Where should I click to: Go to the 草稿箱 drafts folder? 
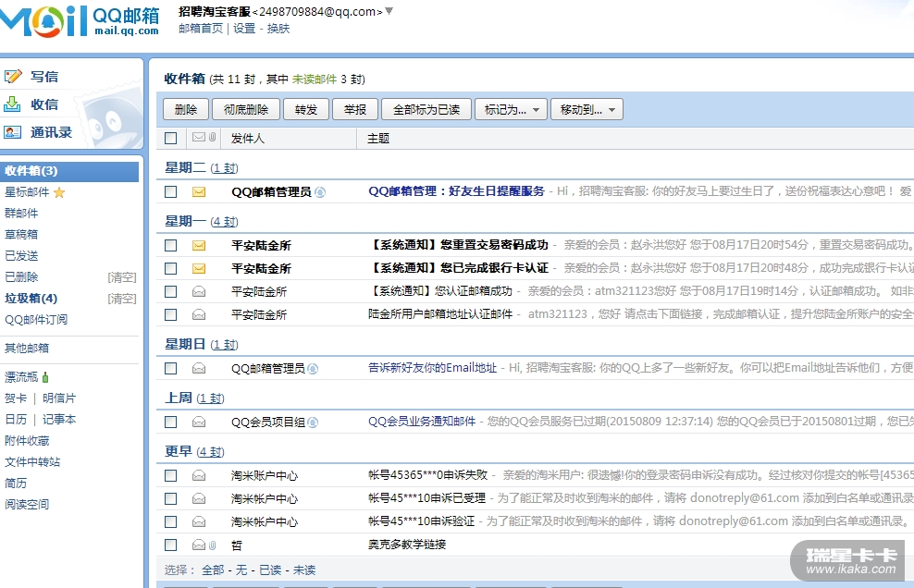(x=21, y=235)
